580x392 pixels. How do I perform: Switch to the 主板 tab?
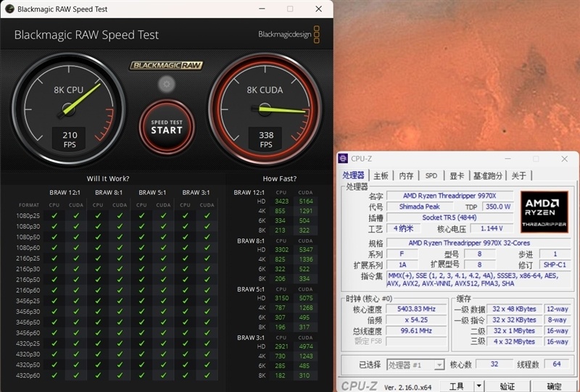click(381, 175)
